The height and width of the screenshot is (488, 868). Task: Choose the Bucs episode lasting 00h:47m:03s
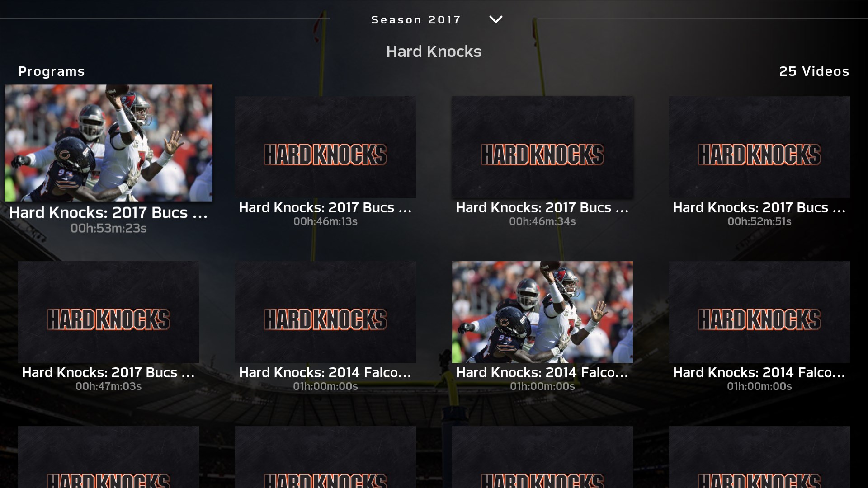(108, 312)
